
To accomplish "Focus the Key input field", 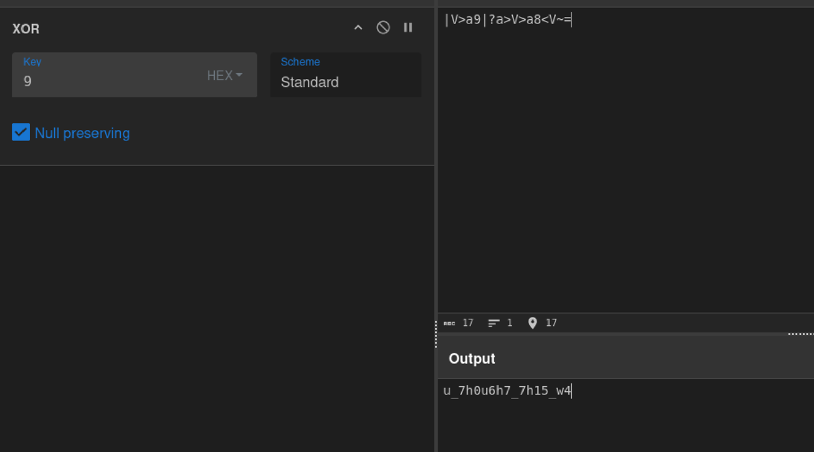I will click(100, 81).
